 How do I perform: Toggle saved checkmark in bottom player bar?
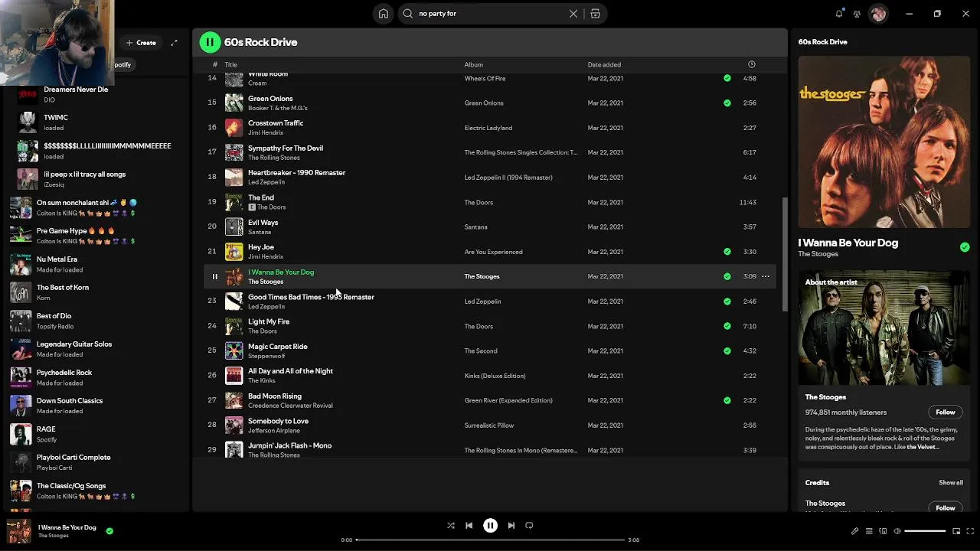point(109,530)
